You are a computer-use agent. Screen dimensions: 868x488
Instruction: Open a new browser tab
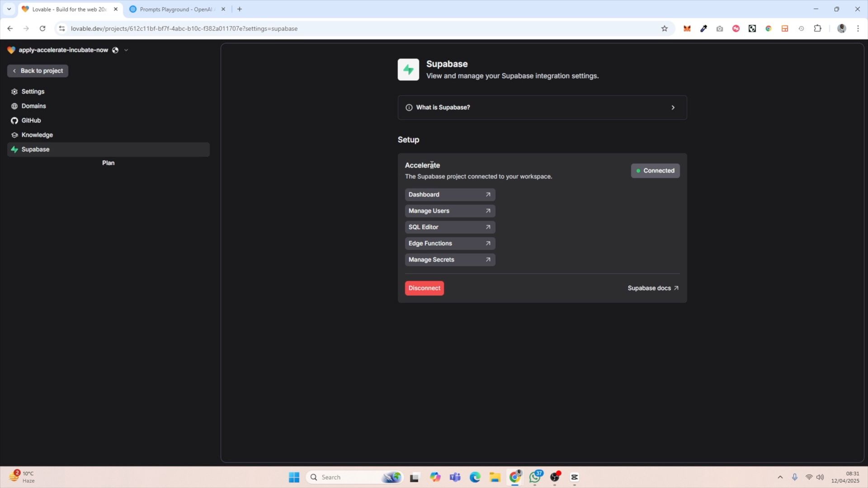tap(240, 9)
